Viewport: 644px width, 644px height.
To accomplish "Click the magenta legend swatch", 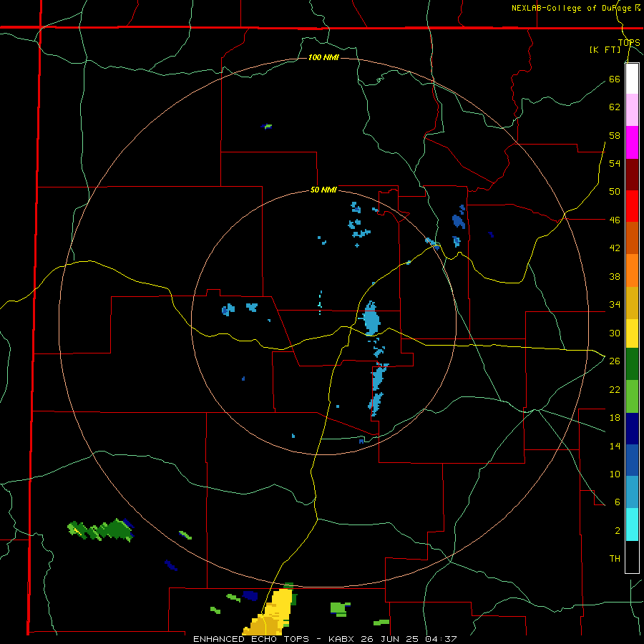I will (x=632, y=142).
